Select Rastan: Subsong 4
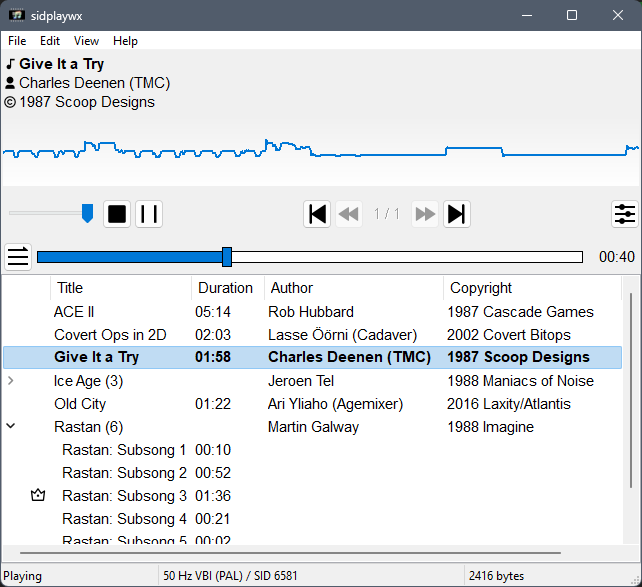The width and height of the screenshot is (642, 587). tap(312, 519)
